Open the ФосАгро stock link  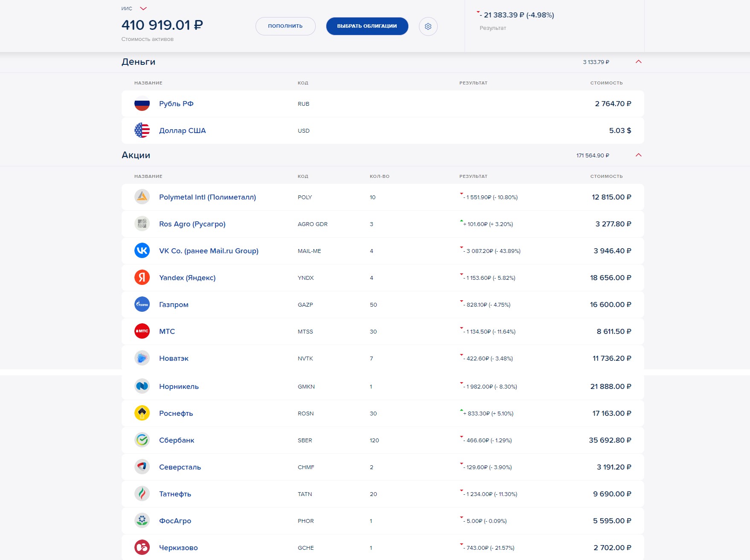(175, 521)
